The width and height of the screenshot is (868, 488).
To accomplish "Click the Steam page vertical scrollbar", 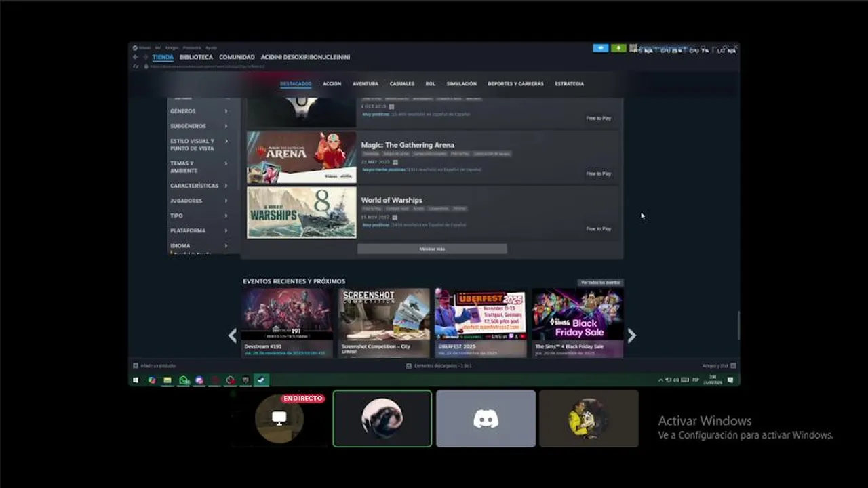I will click(738, 325).
